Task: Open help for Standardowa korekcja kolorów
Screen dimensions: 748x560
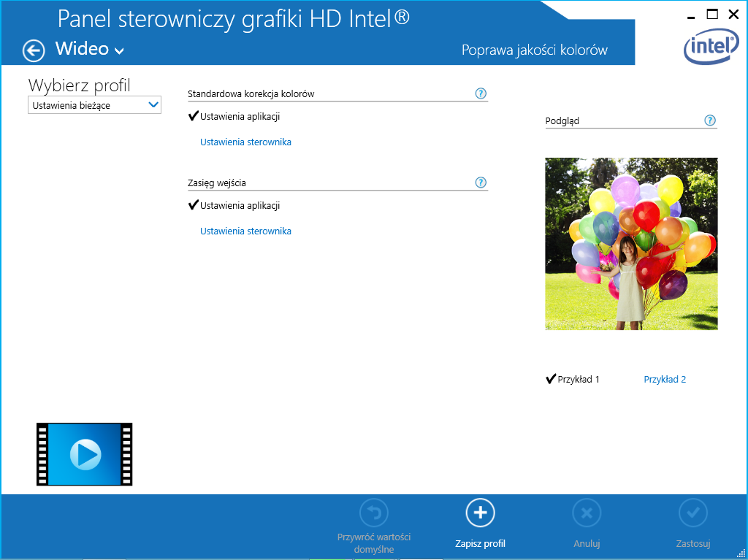Action: pos(481,93)
